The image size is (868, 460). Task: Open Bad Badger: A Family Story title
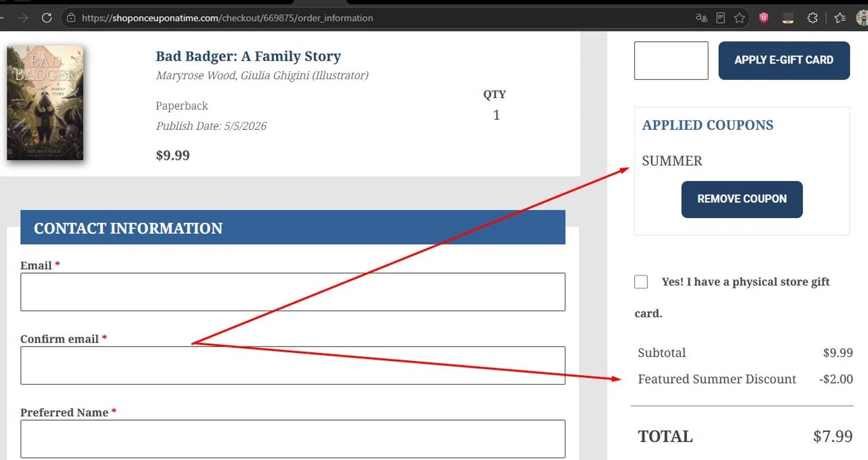tap(248, 56)
